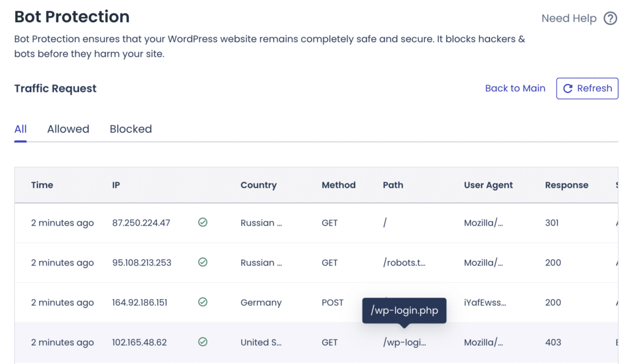Image resolution: width=628 pixels, height=364 pixels.
Task: Go Back to Main page
Action: click(515, 88)
